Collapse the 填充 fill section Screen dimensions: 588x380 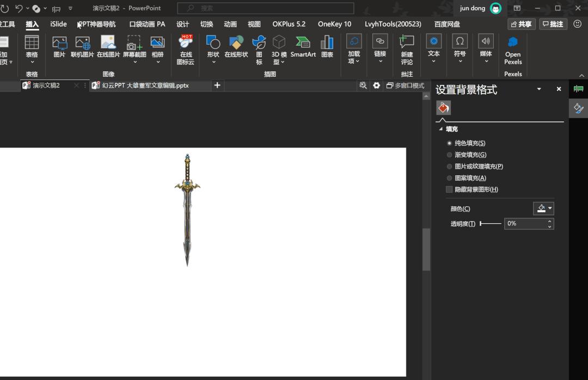(441, 129)
